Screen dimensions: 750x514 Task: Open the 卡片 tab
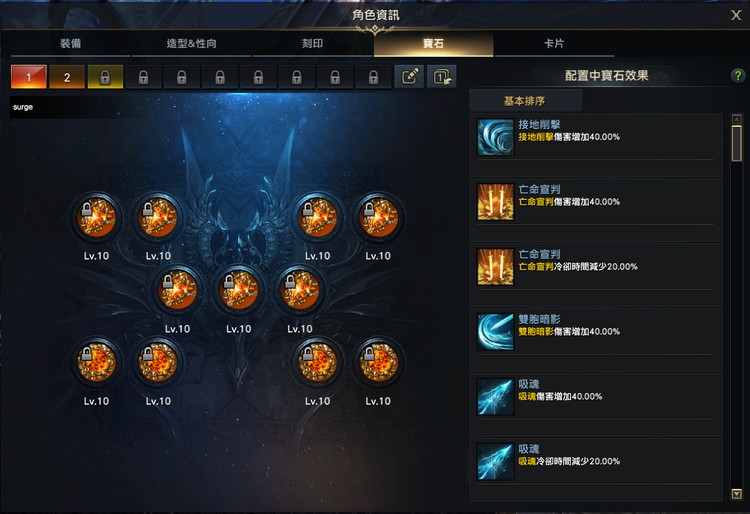554,44
